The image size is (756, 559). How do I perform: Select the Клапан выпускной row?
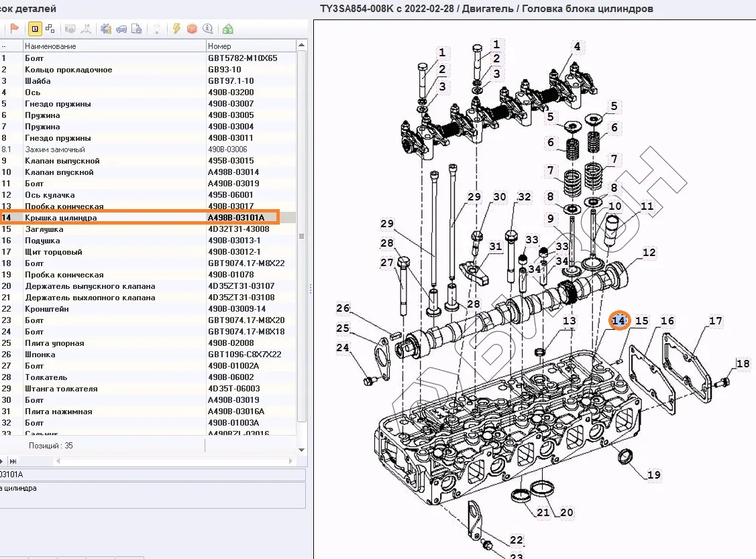pyautogui.click(x=62, y=161)
